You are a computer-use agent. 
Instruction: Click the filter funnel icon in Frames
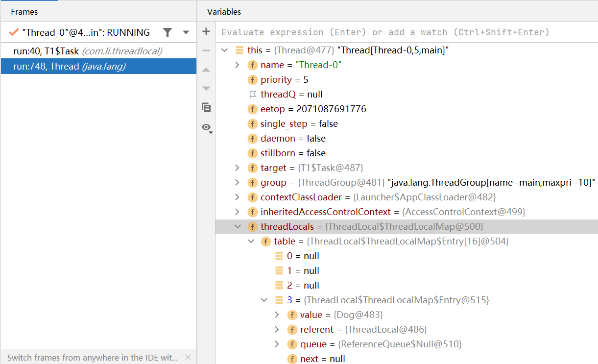[167, 32]
